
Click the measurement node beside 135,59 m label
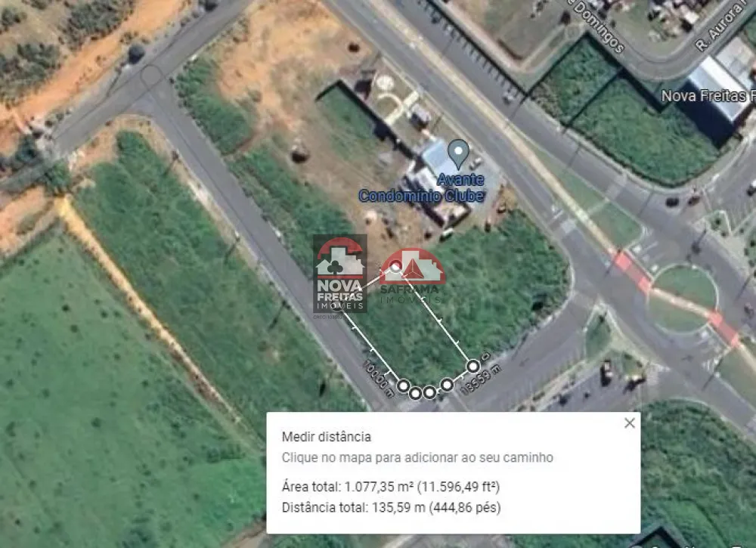[473, 367]
